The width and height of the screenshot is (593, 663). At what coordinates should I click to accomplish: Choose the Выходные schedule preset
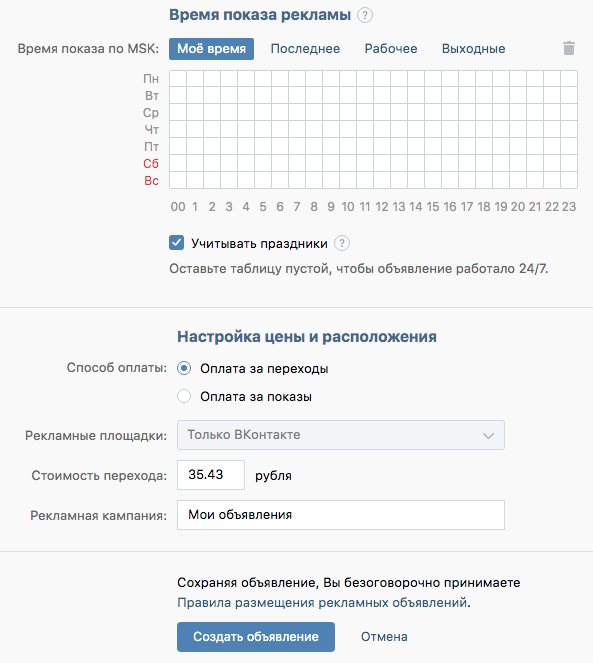click(x=473, y=49)
